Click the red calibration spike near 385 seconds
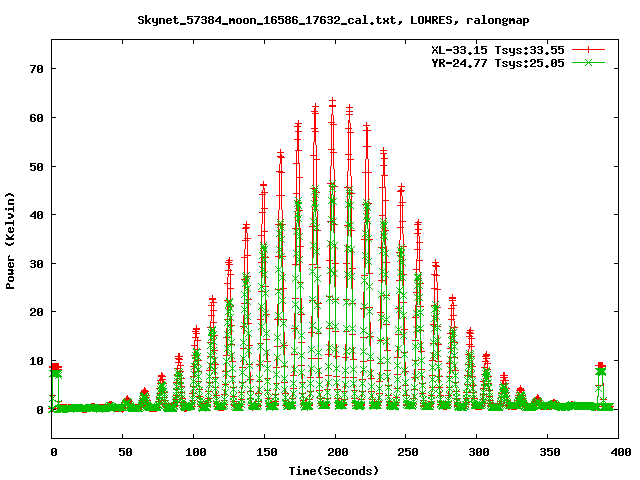The width and height of the screenshot is (640, 480). click(600, 365)
